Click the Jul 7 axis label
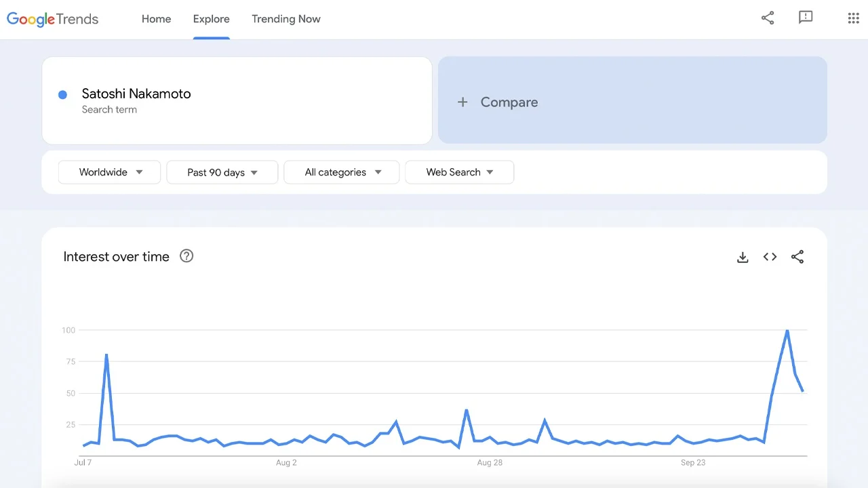This screenshot has width=868, height=488. [x=83, y=462]
